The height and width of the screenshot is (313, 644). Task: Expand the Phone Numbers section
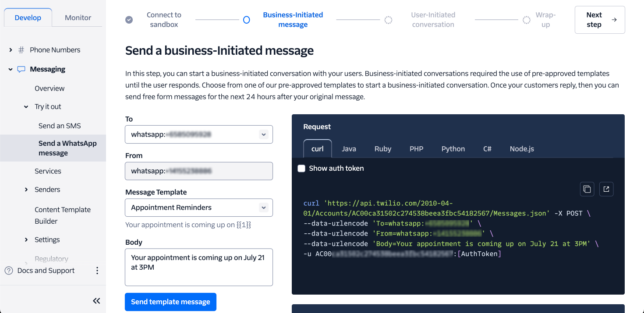pos(11,50)
